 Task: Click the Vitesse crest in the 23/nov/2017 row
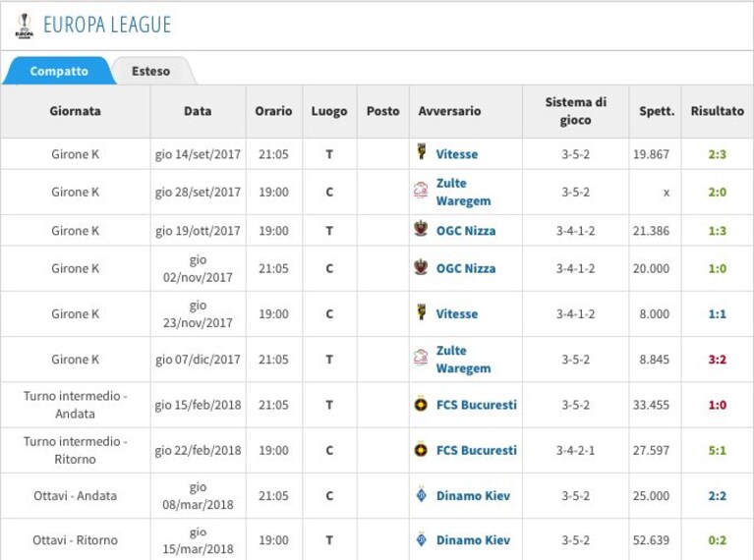click(422, 312)
